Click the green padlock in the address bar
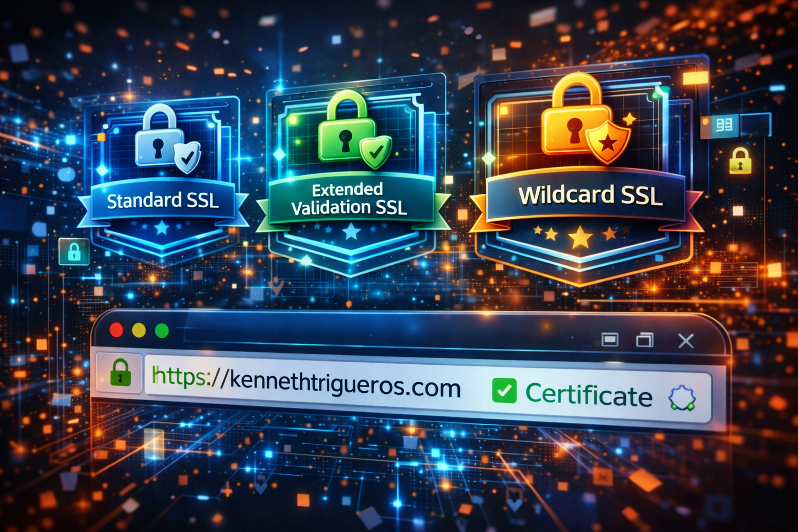 121,373
